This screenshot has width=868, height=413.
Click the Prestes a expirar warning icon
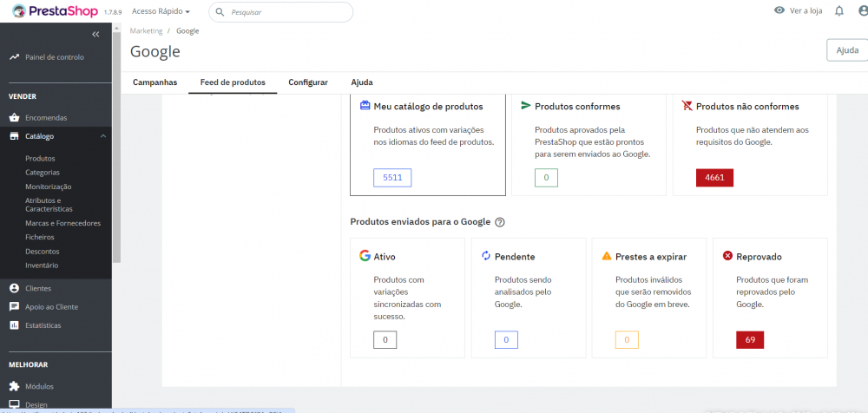click(607, 256)
